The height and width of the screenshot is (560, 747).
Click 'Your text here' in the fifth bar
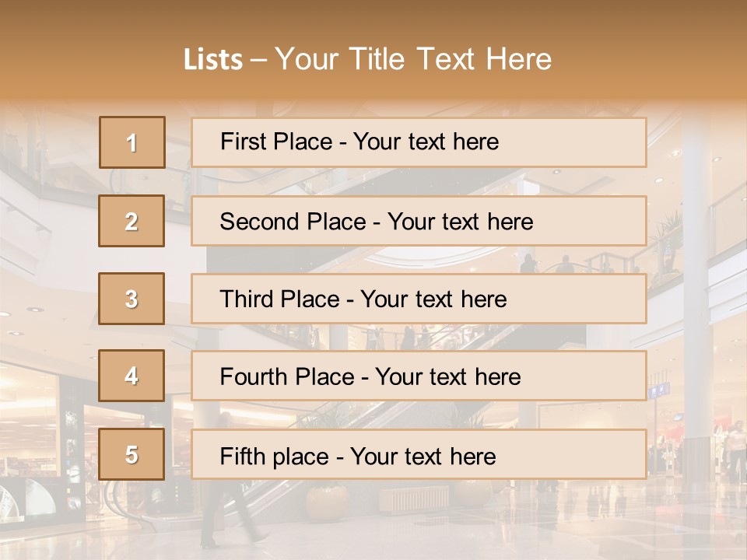tap(423, 457)
